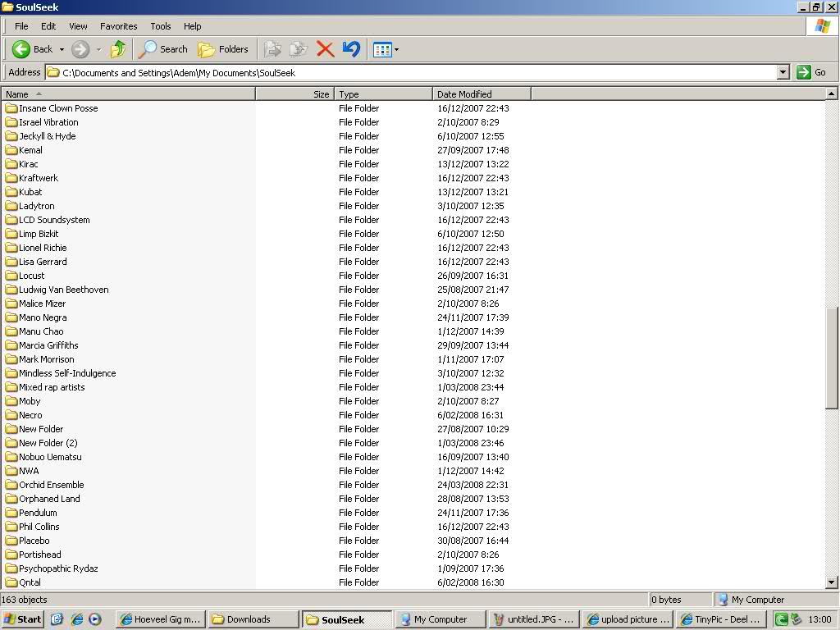The width and height of the screenshot is (840, 630).
Task: Click the Up folder toolbar icon
Action: [x=118, y=49]
